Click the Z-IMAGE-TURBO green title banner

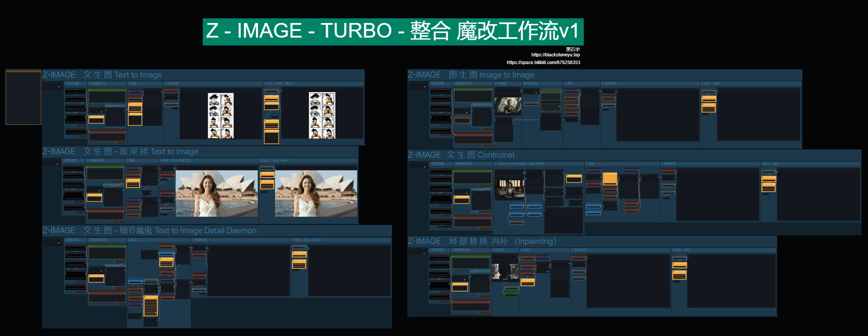click(393, 31)
